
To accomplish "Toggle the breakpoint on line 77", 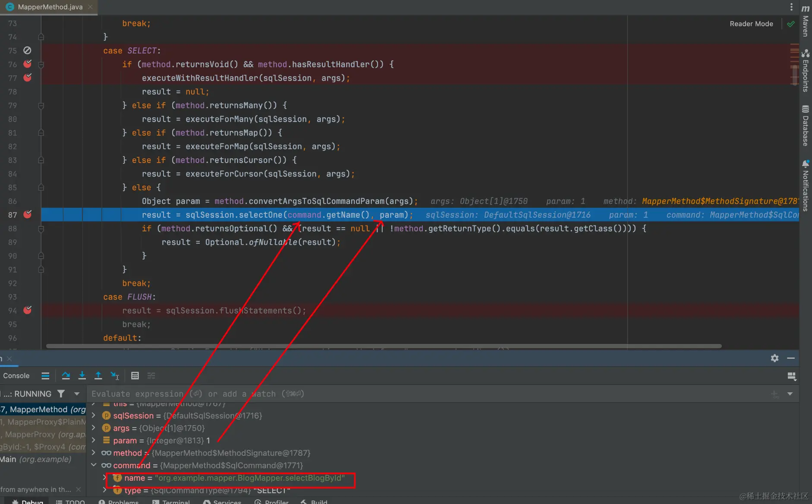I will 28,78.
